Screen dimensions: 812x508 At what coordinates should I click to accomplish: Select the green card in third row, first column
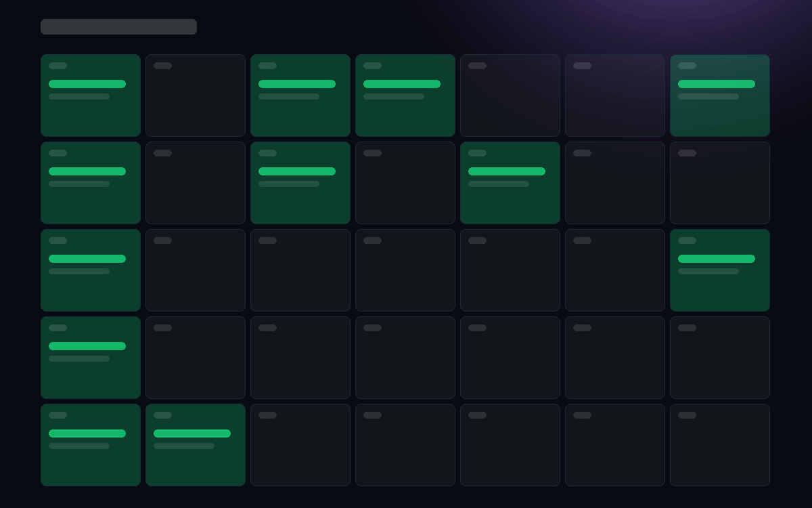(x=91, y=270)
